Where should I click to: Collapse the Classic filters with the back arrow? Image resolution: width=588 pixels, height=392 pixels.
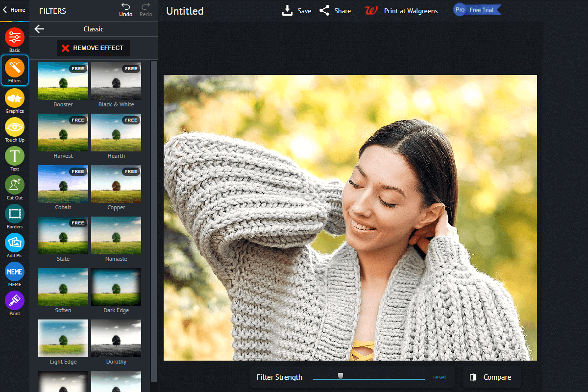point(39,29)
